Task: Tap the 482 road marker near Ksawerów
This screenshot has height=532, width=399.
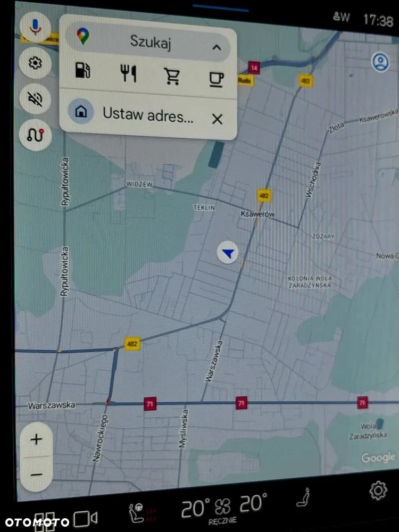Action: pyautogui.click(x=264, y=195)
